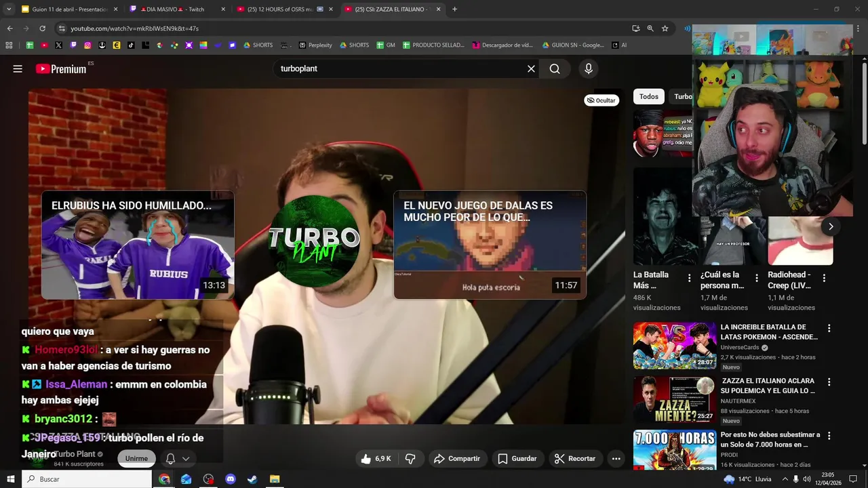868x488 pixels.
Task: Hide end screen cards with Ocultar
Action: click(x=601, y=100)
